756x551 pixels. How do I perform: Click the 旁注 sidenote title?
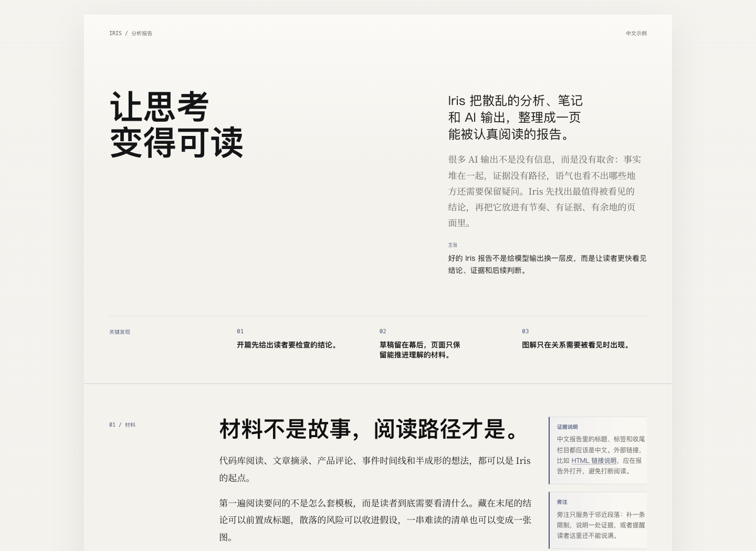(x=562, y=502)
